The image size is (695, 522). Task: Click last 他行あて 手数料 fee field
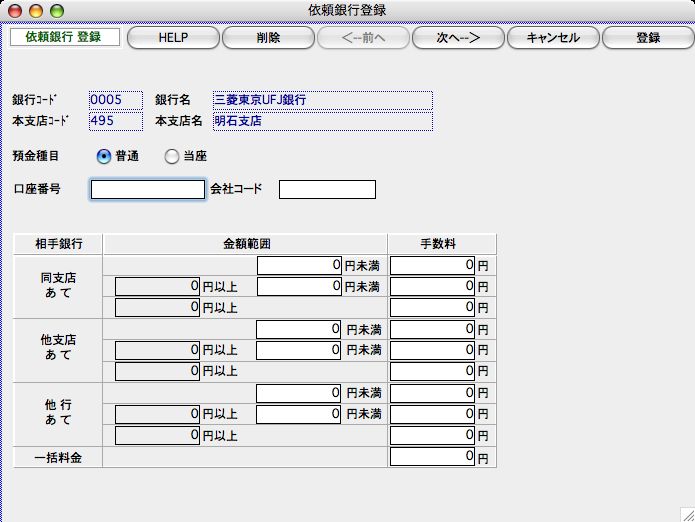coord(432,435)
